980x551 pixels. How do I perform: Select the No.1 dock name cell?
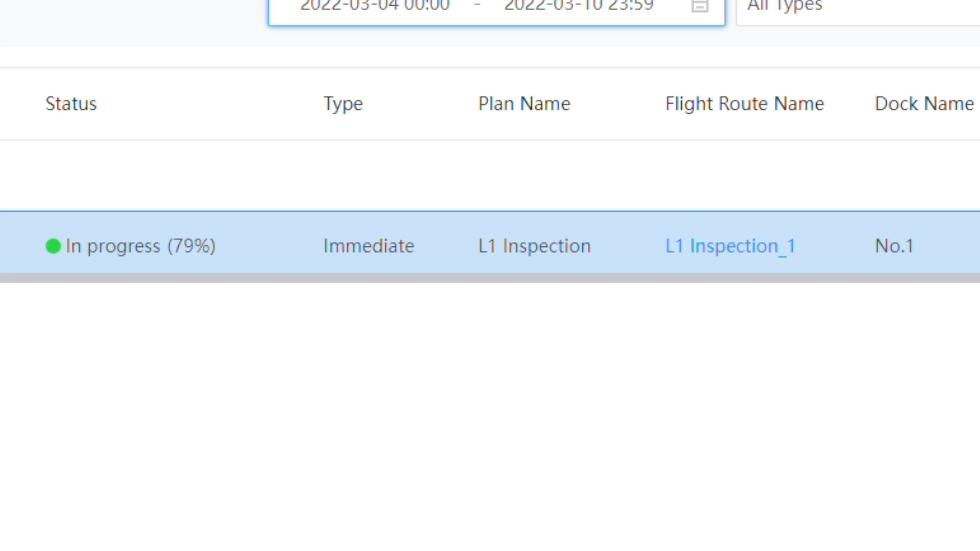(894, 246)
